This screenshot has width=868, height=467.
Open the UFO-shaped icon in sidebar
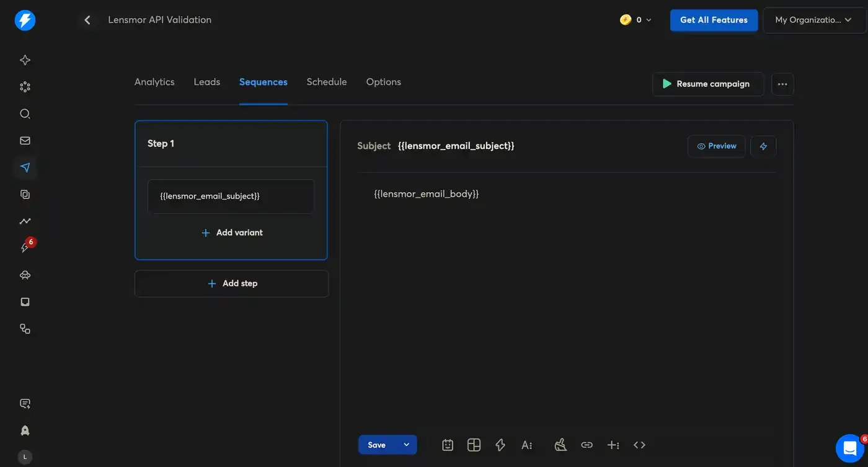coord(25,275)
